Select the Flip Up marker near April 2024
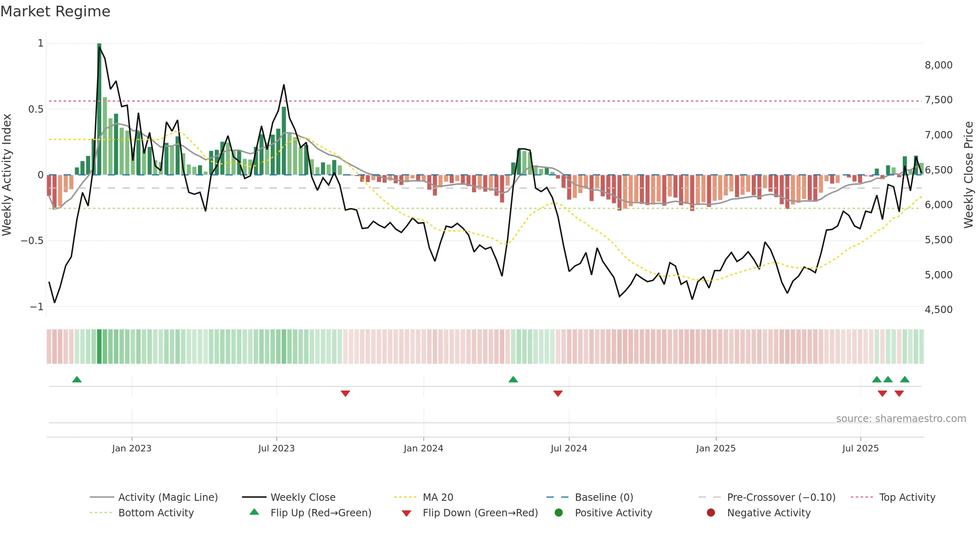The height and width of the screenshot is (551, 980). click(x=513, y=379)
